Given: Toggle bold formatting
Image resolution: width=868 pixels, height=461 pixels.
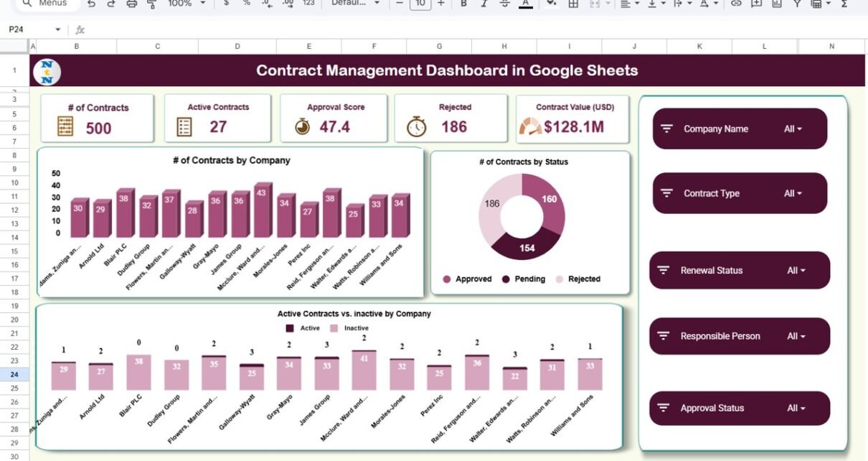Looking at the screenshot, I should 463,4.
